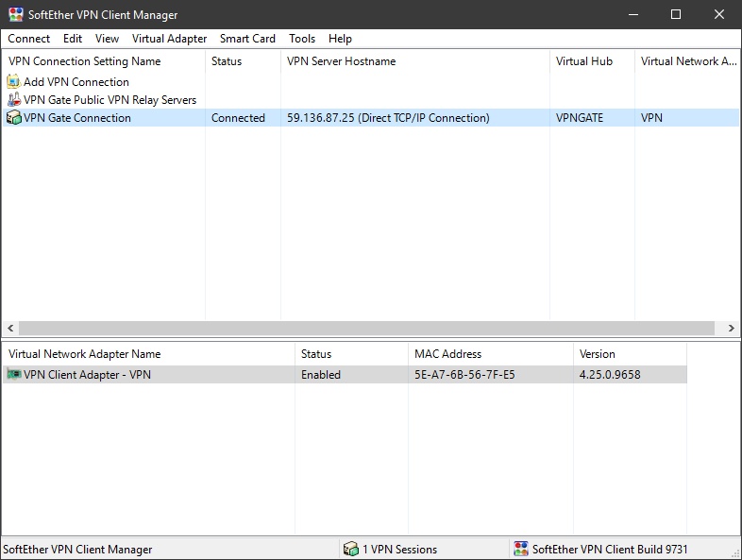Open the Connect menu
Viewport: 742px width, 560px height.
[x=29, y=39]
